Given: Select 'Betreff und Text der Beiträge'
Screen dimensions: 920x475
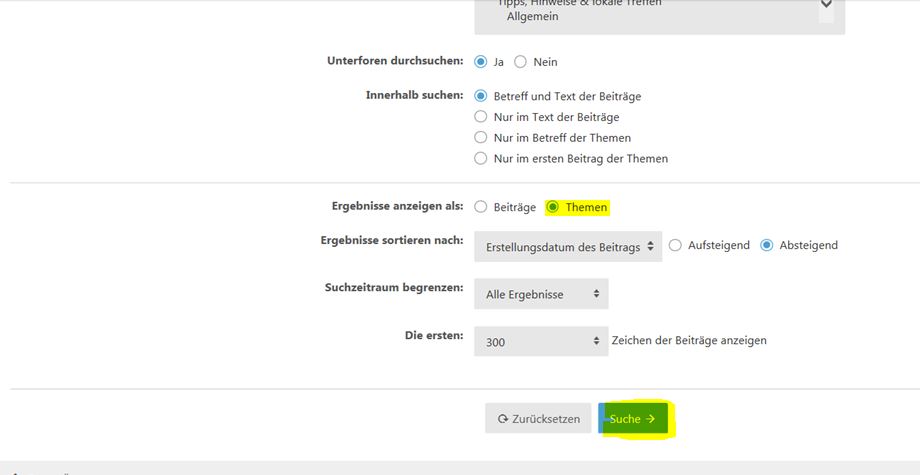Looking at the screenshot, I should pyautogui.click(x=481, y=97).
